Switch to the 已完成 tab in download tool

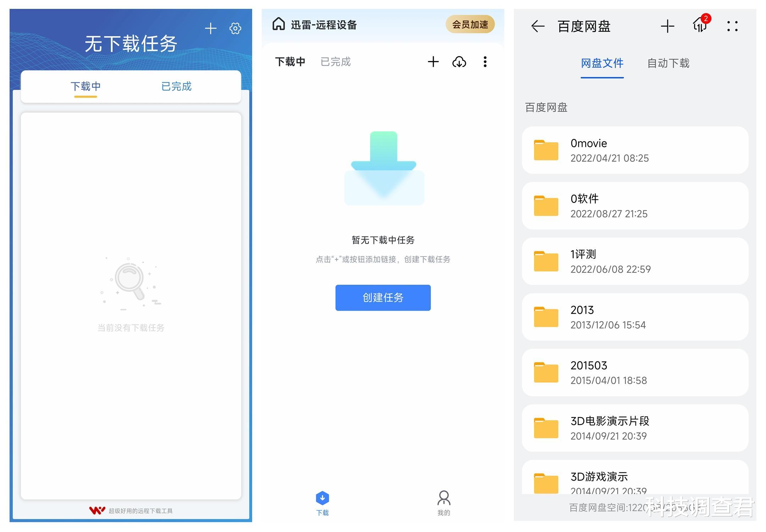click(x=176, y=86)
